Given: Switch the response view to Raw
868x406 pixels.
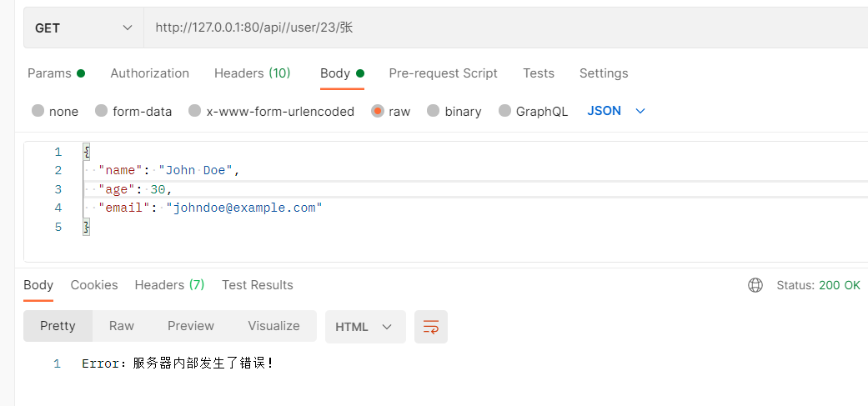Looking at the screenshot, I should click(x=122, y=326).
